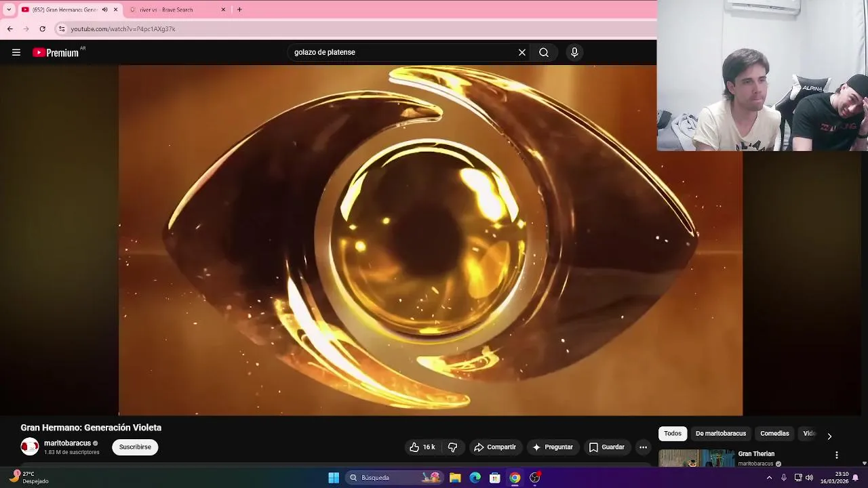This screenshot has width=868, height=488.
Task: Open options menu for Gran Therian video
Action: tap(836, 455)
